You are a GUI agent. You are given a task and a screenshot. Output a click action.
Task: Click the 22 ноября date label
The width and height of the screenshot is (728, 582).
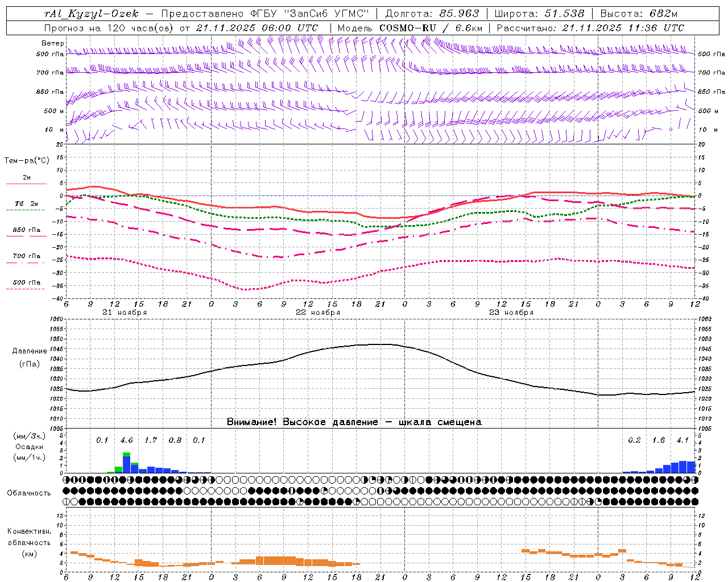tap(318, 313)
